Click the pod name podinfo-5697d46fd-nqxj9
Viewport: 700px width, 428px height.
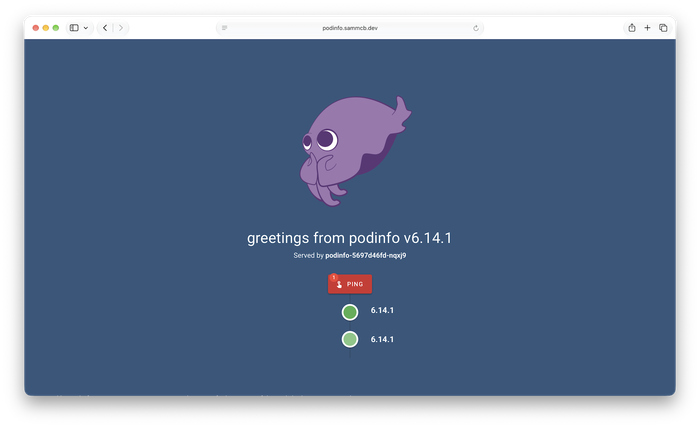click(366, 255)
